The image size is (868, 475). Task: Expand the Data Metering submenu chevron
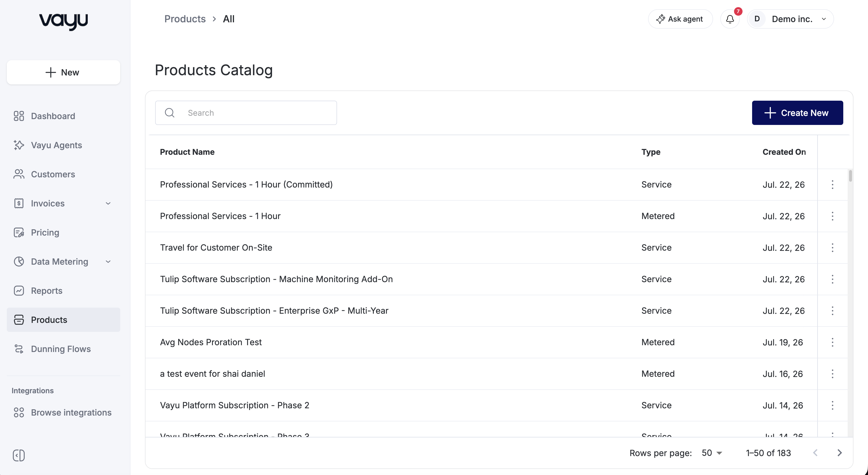click(x=108, y=262)
